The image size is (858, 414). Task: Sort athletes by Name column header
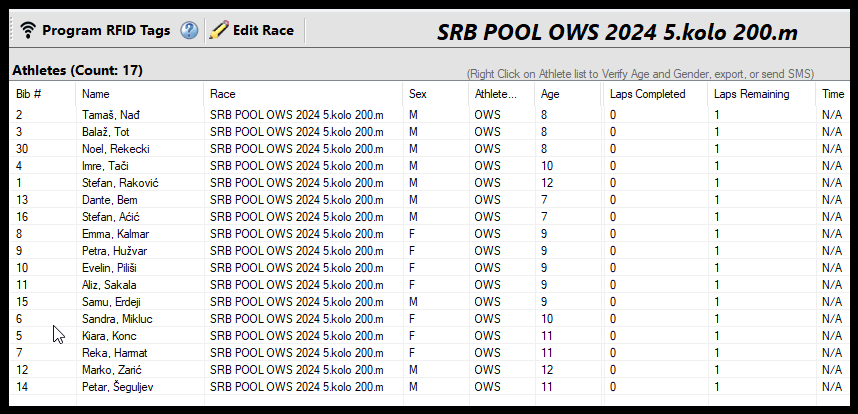click(x=93, y=94)
